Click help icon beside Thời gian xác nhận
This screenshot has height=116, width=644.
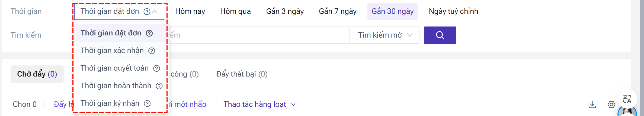152,51
